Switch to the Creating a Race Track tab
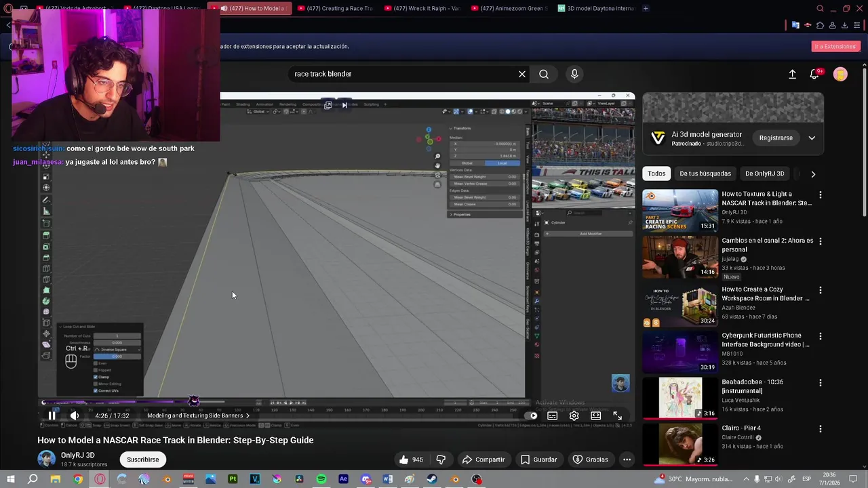Viewport: 868px width, 488px height. [336, 8]
